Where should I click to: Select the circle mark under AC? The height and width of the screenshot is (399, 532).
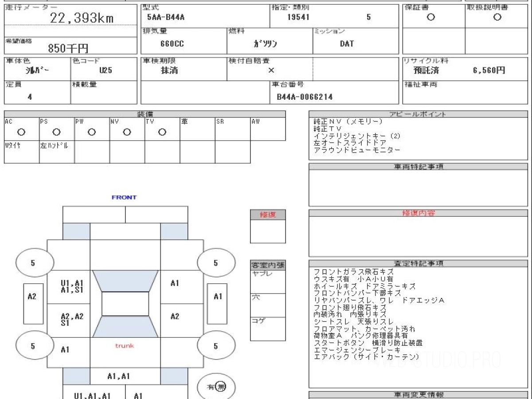click(x=21, y=132)
